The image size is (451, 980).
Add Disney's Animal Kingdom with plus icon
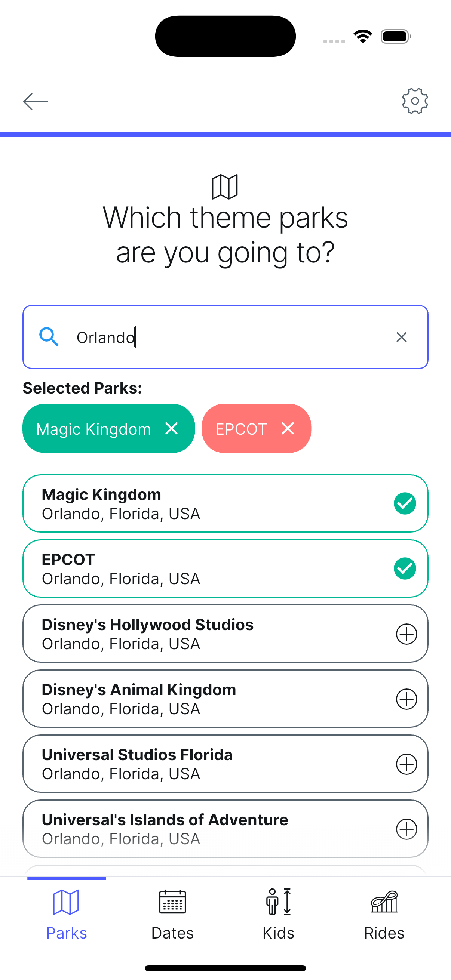(406, 699)
